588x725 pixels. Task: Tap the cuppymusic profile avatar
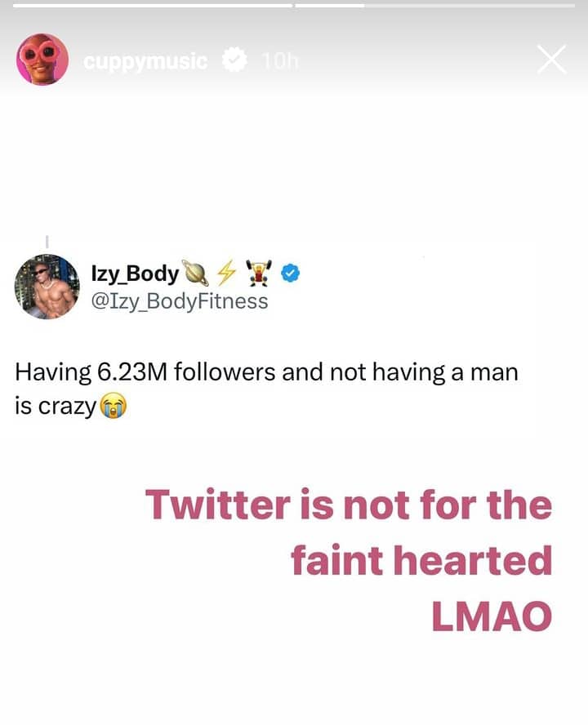[x=42, y=60]
